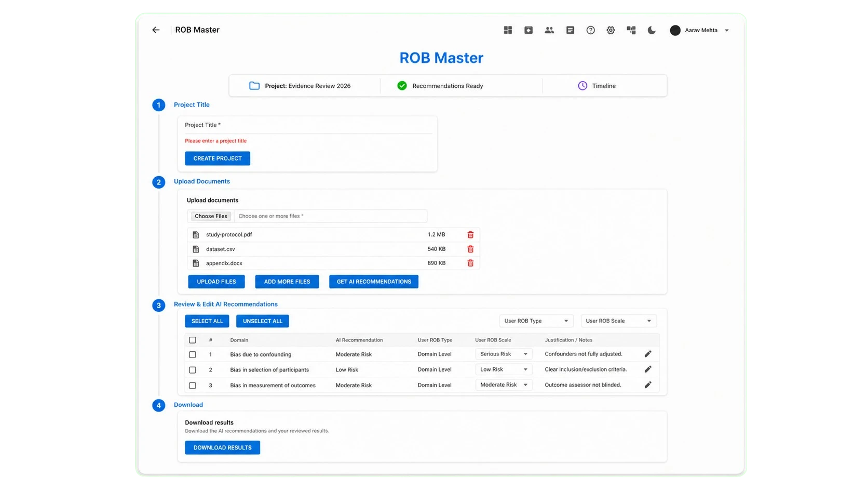The image size is (868, 489).
Task: Delete appendix.docx with trash icon
Action: pyautogui.click(x=470, y=263)
